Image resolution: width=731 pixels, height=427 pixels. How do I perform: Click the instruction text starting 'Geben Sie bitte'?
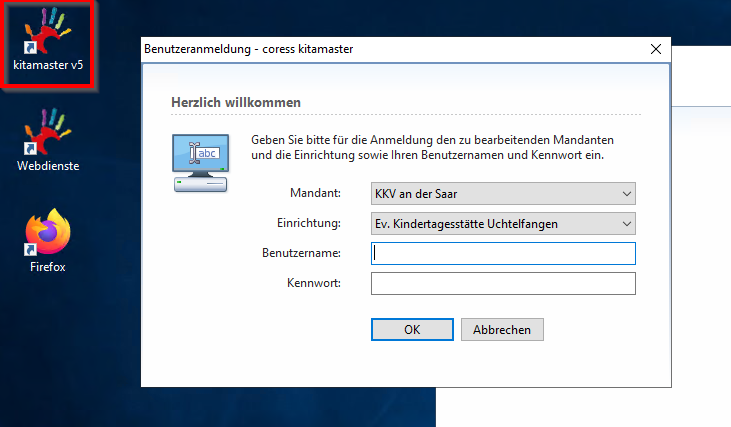(432, 147)
